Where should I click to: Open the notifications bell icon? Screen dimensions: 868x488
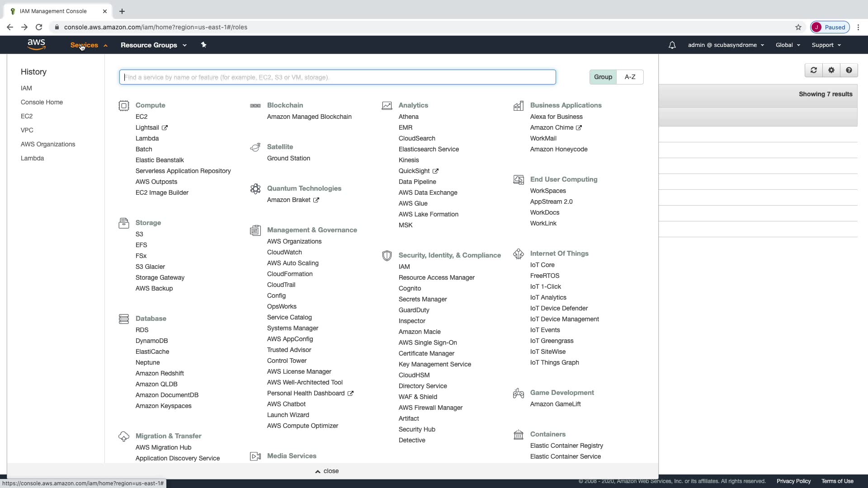pos(672,45)
